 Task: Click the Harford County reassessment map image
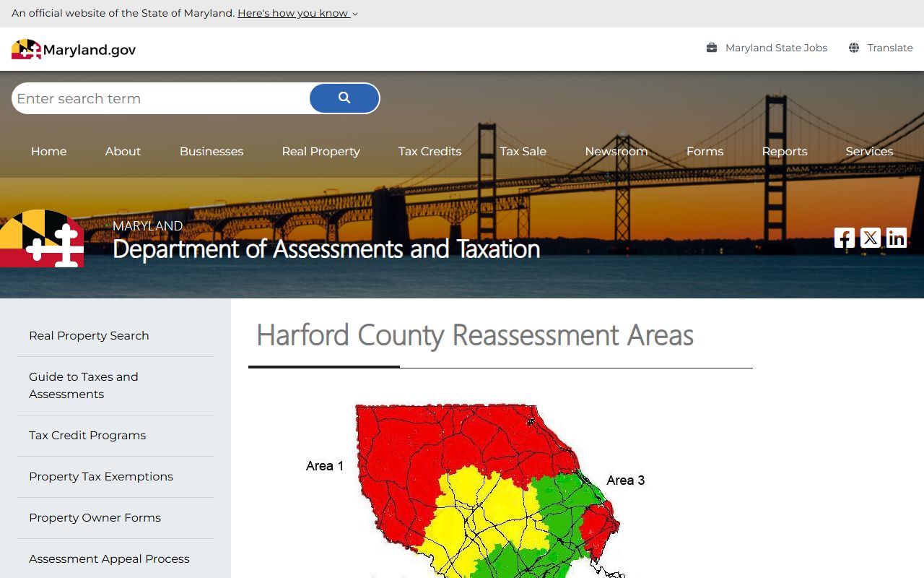pyautogui.click(x=476, y=491)
